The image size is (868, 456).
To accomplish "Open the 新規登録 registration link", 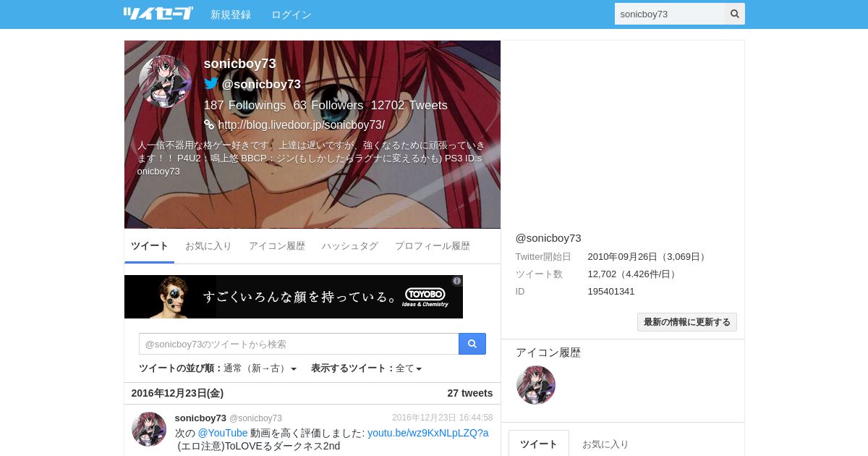I will click(x=231, y=14).
